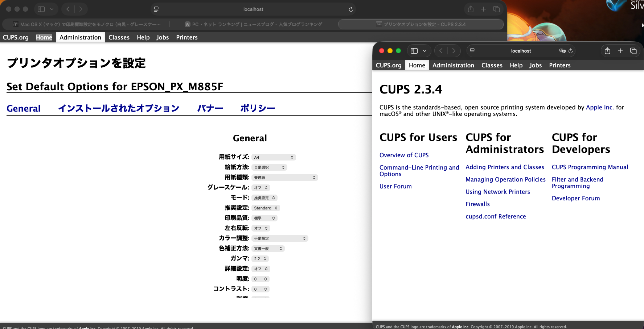Open the 詳細設定 dropdown
The width and height of the screenshot is (644, 329).
tap(261, 269)
